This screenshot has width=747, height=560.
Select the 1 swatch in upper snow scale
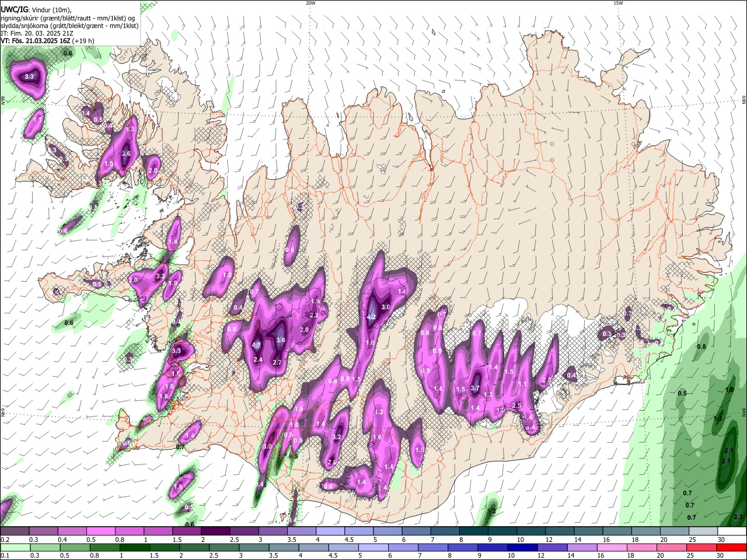(158, 531)
